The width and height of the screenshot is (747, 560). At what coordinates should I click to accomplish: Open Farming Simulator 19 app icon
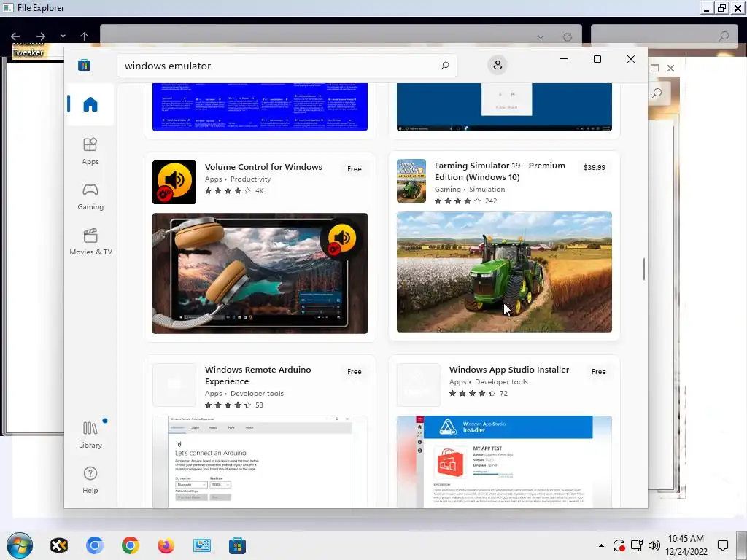click(411, 181)
